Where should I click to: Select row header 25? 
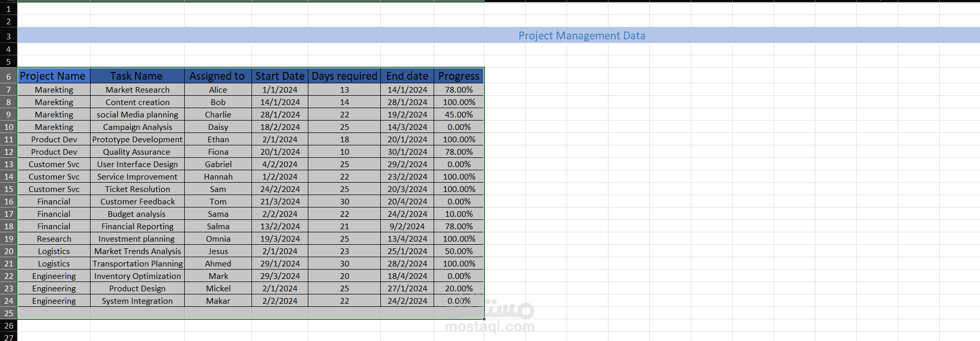(x=8, y=313)
